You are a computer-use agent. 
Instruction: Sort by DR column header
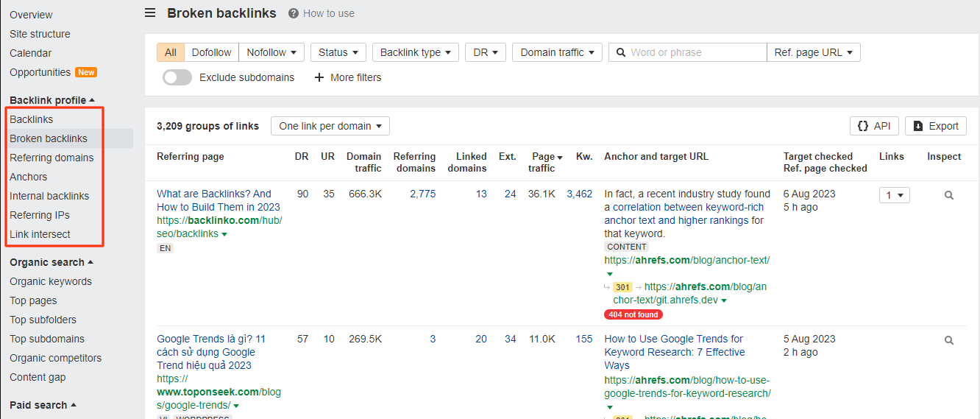(302, 156)
